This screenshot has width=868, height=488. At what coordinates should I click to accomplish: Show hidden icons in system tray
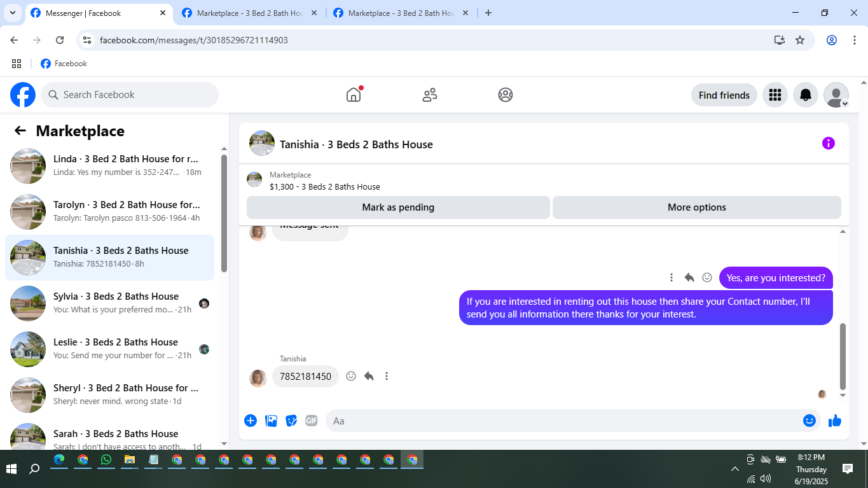point(735,469)
